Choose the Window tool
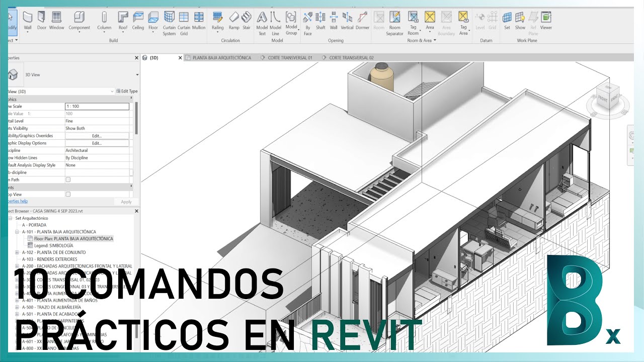The height and width of the screenshot is (362, 644). (x=57, y=21)
